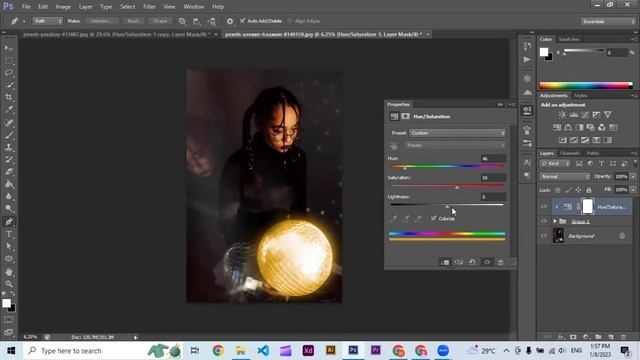Click the clip to layer icon in Properties

coord(445,262)
